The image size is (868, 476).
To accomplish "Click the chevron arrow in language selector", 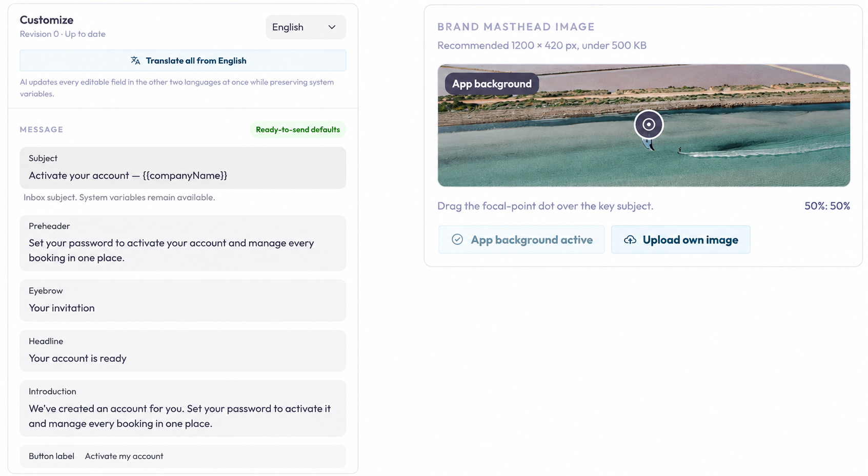I will (332, 27).
